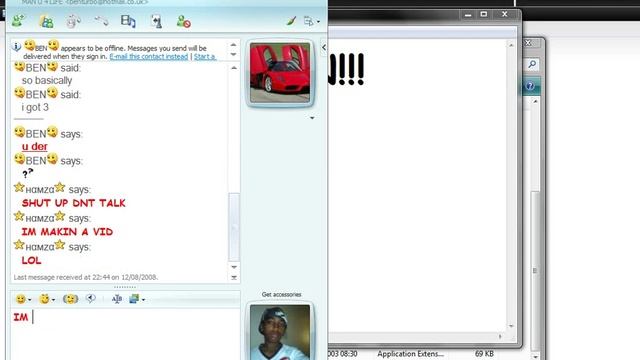Send a nudge with the nudge icon
The width and height of the screenshot is (640, 360).
click(x=71, y=299)
